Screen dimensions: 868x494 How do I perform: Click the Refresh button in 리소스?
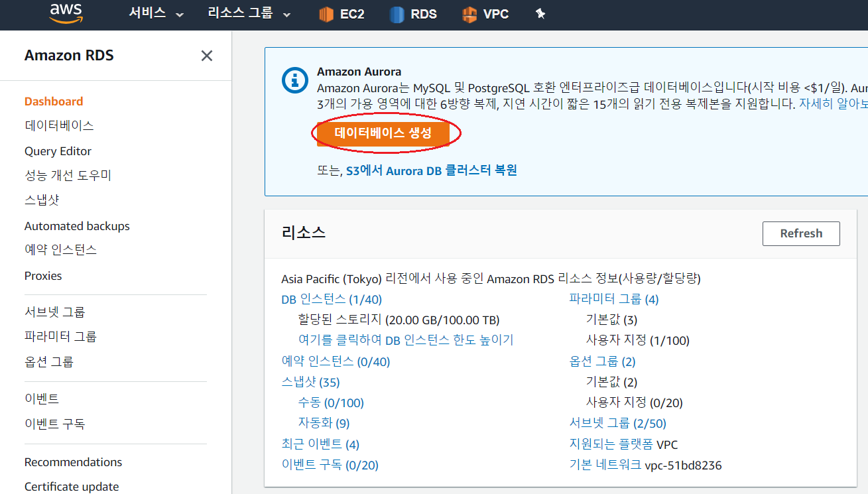pos(801,233)
